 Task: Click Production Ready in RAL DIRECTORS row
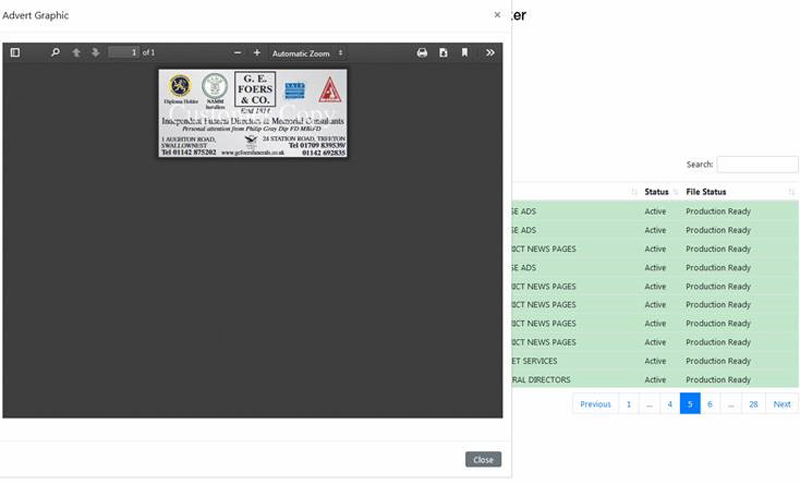coord(718,380)
